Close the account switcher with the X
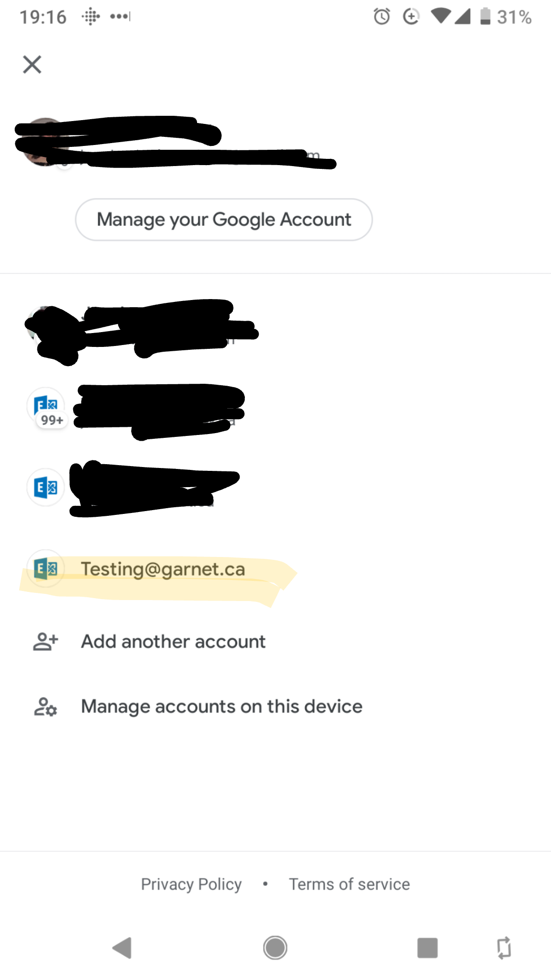 pyautogui.click(x=32, y=64)
